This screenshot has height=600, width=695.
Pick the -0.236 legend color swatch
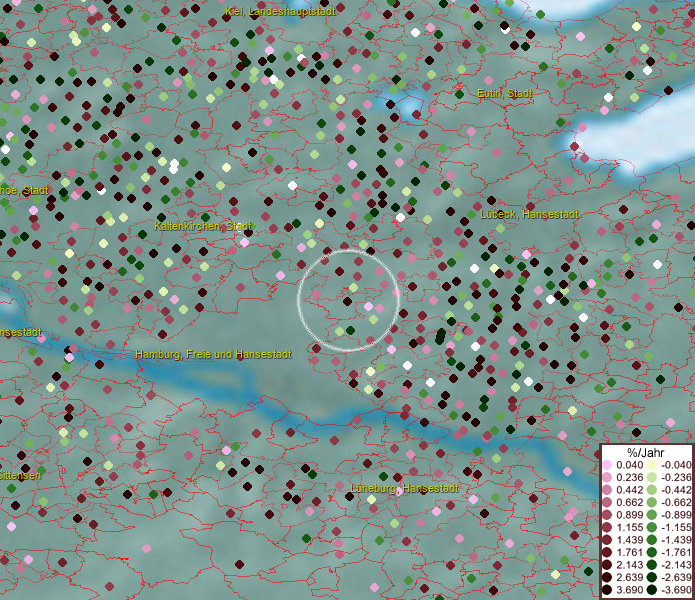click(x=652, y=477)
